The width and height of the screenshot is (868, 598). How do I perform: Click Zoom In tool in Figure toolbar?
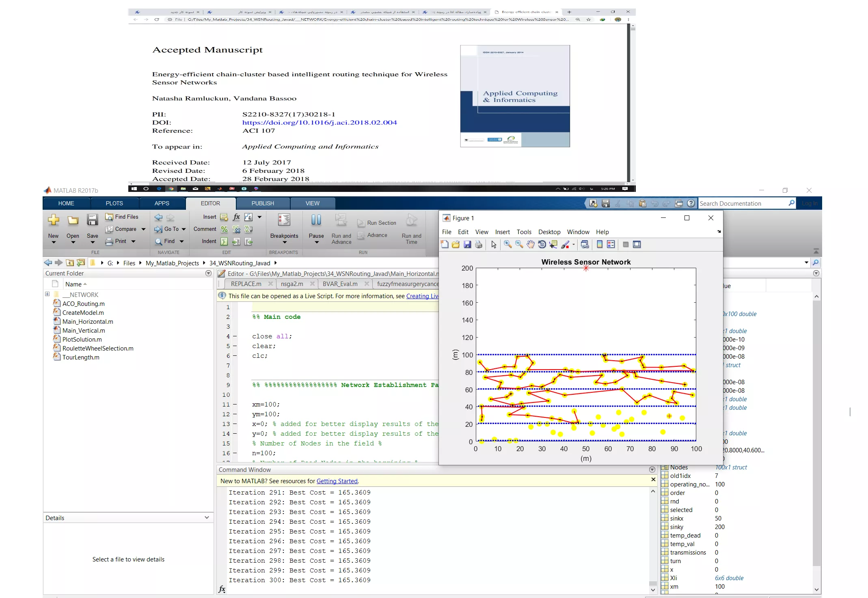click(507, 244)
